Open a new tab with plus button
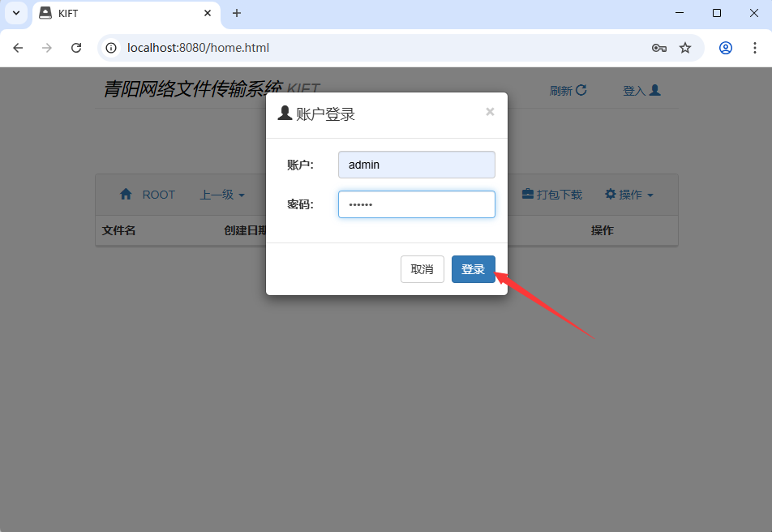 237,13
